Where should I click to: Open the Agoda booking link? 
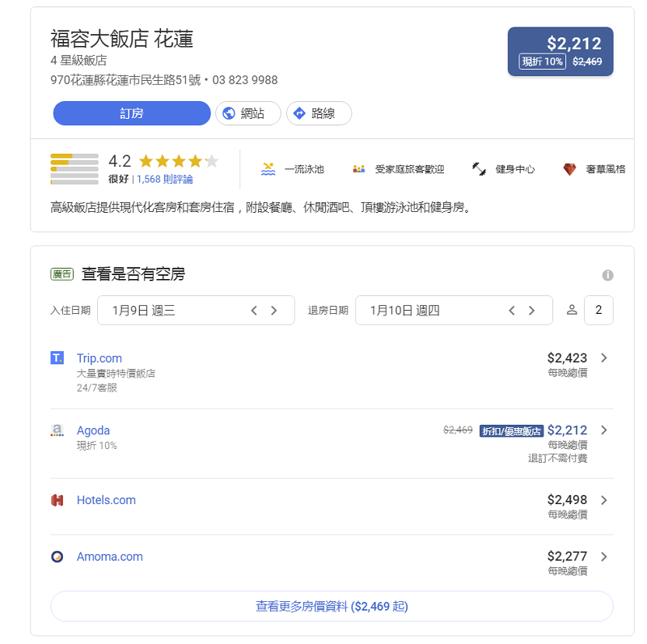pos(93,430)
